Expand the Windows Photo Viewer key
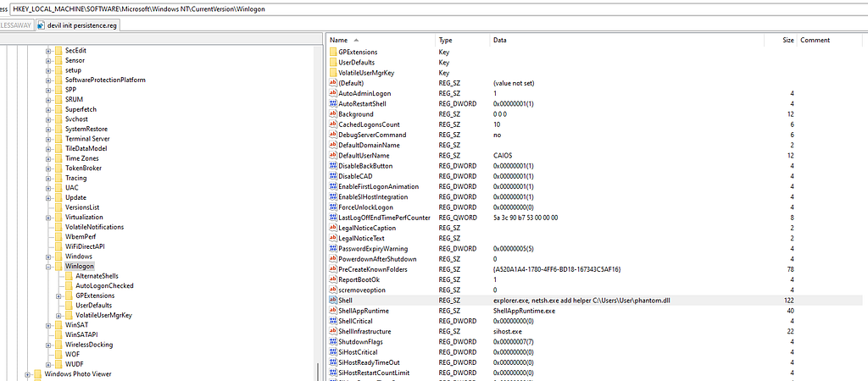This screenshot has width=868, height=381. pyautogui.click(x=28, y=374)
